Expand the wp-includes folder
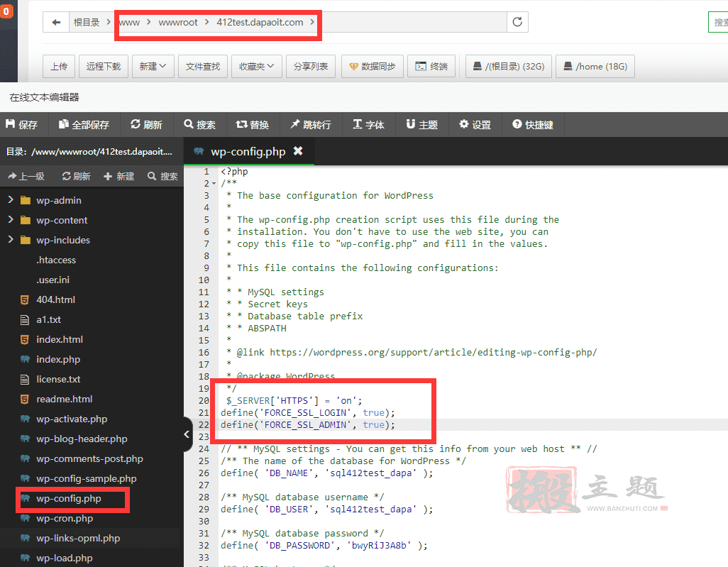Screen dimensions: 728x567 click(x=11, y=240)
